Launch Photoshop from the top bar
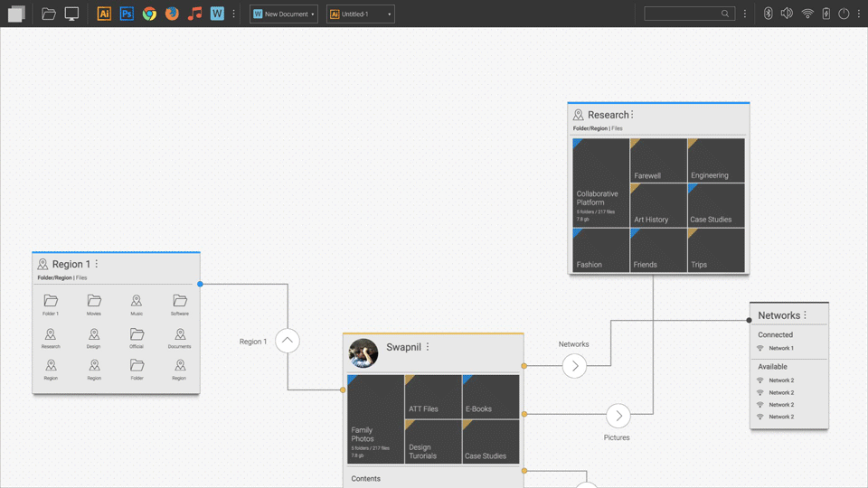The width and height of the screenshot is (868, 488). click(x=127, y=14)
